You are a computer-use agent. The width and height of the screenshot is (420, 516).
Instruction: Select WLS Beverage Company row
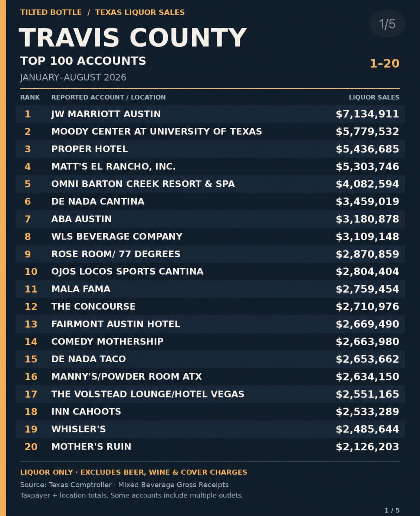pyautogui.click(x=210, y=236)
